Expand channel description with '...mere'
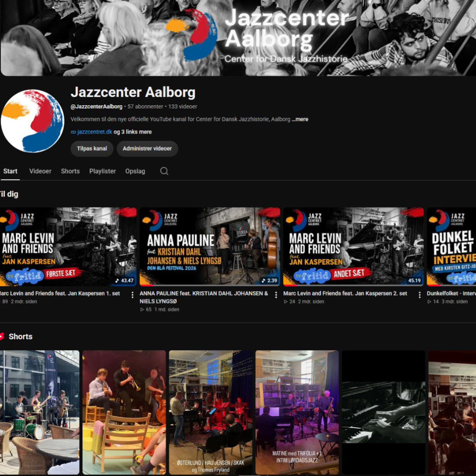476x476 pixels. (300, 119)
